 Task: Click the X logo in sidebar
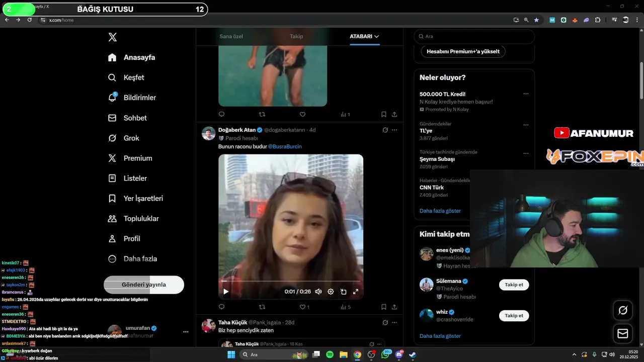click(113, 37)
